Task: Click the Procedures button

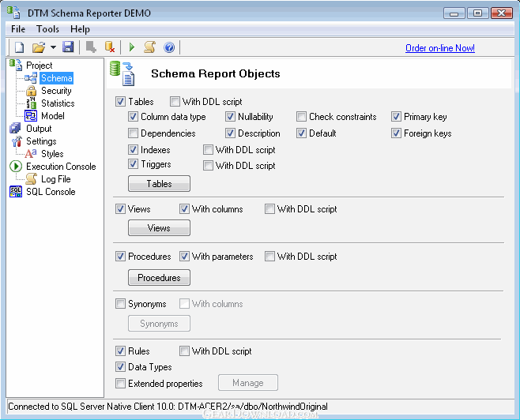Action: point(159,278)
